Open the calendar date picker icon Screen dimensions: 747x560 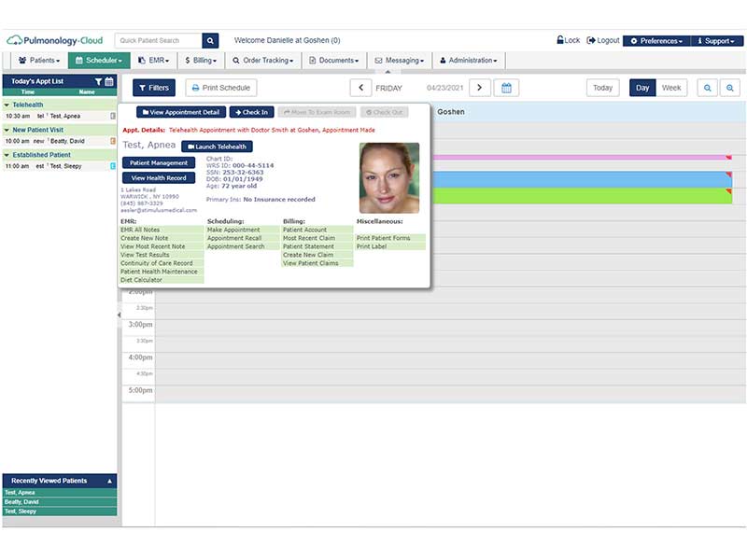pyautogui.click(x=506, y=88)
